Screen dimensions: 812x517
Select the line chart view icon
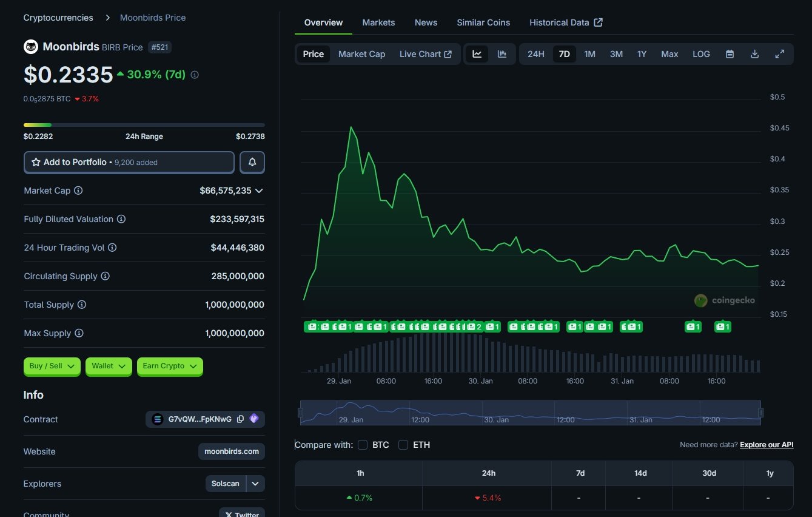(x=477, y=54)
